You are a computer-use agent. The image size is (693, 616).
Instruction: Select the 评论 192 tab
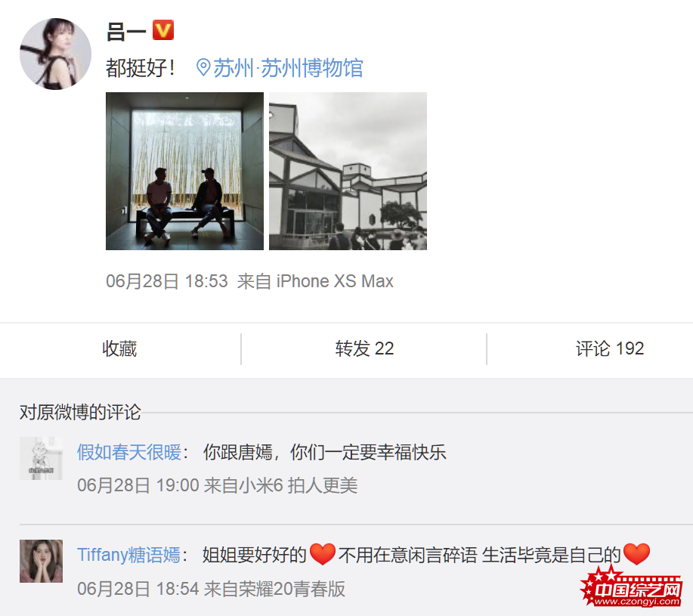(x=609, y=348)
